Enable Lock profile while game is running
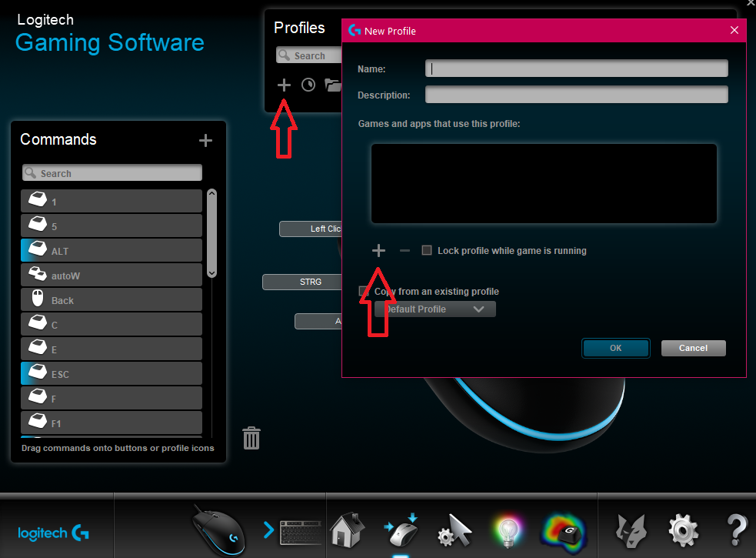Image resolution: width=756 pixels, height=558 pixels. [x=427, y=250]
